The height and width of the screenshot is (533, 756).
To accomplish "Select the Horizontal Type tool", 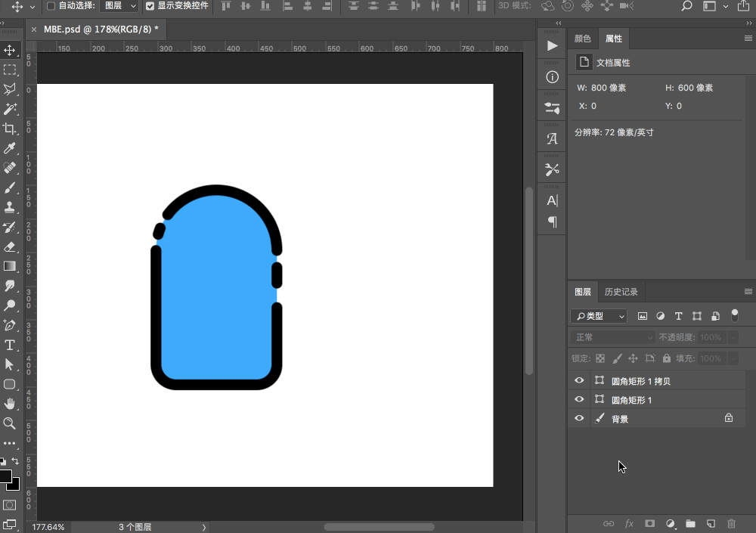I will [10, 345].
